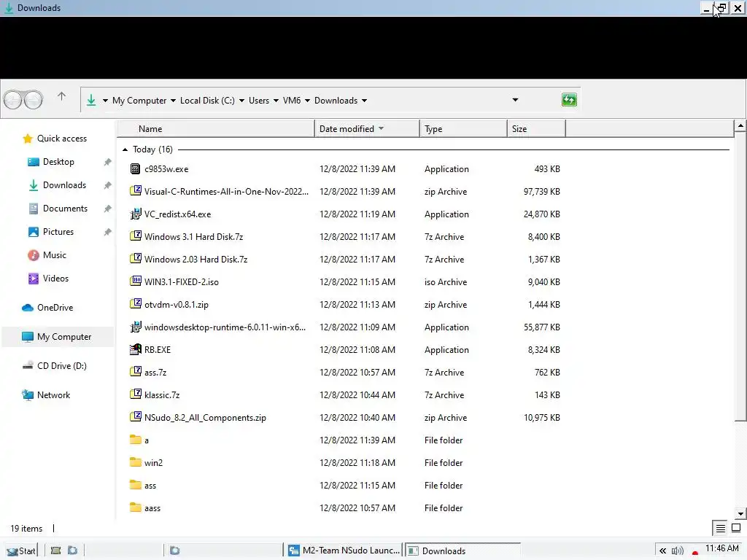Switch to details view layout icon
Screen dimensions: 747x560
(720, 528)
